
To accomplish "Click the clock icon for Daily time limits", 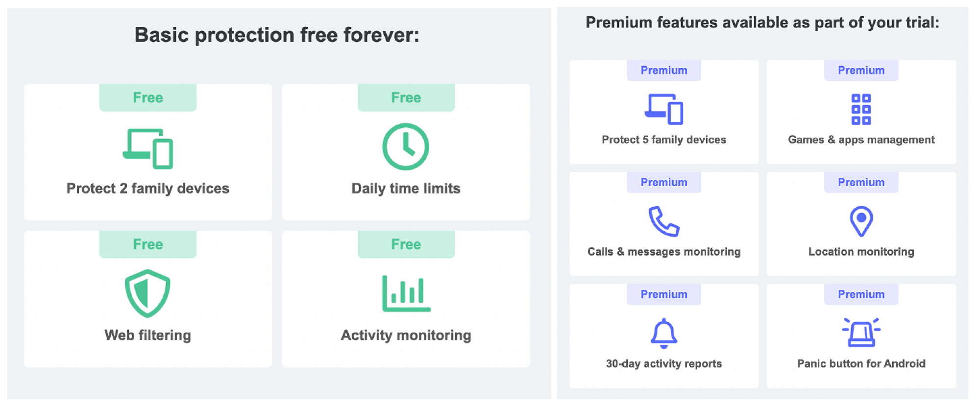I will point(406,146).
